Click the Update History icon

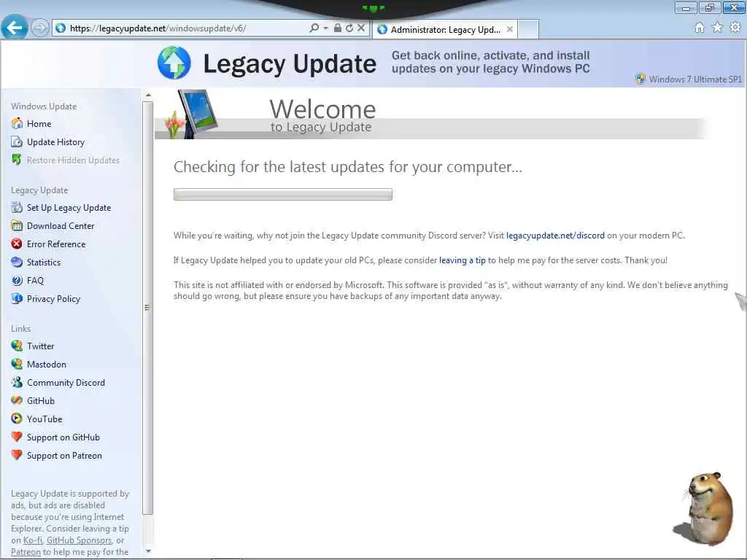(17, 141)
